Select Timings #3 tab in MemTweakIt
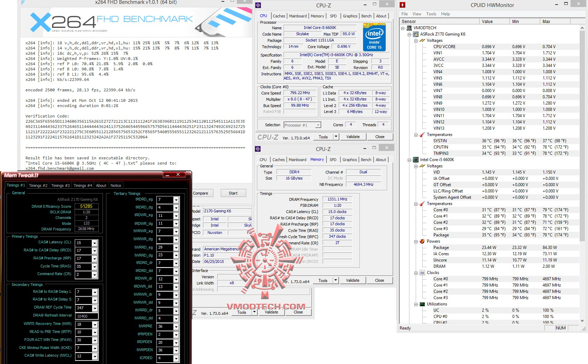588x364 pixels. click(60, 185)
